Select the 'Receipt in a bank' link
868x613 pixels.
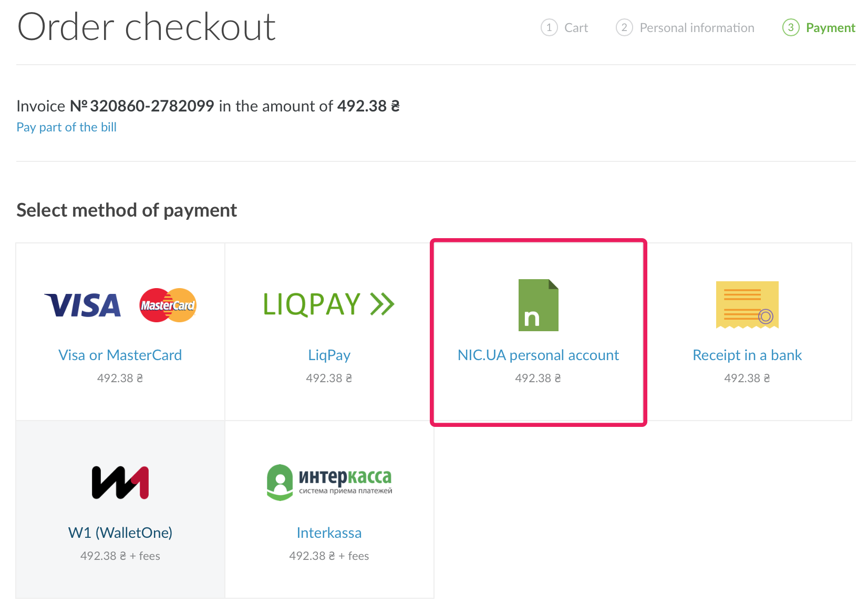[x=747, y=355]
